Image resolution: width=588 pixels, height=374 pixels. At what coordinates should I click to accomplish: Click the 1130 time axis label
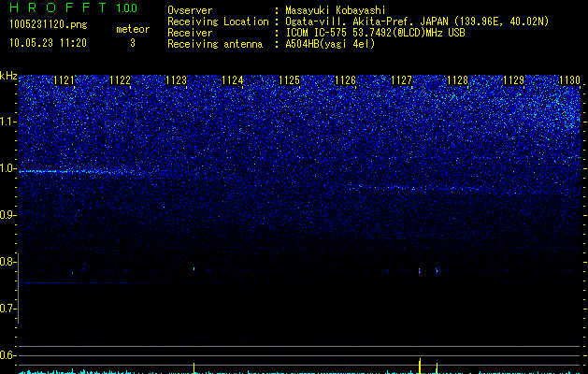click(570, 80)
